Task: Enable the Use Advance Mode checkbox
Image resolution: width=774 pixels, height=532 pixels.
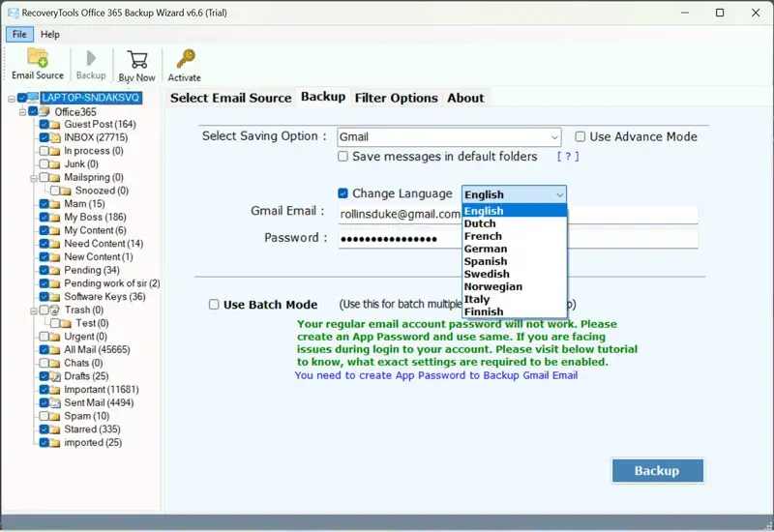Action: click(580, 137)
